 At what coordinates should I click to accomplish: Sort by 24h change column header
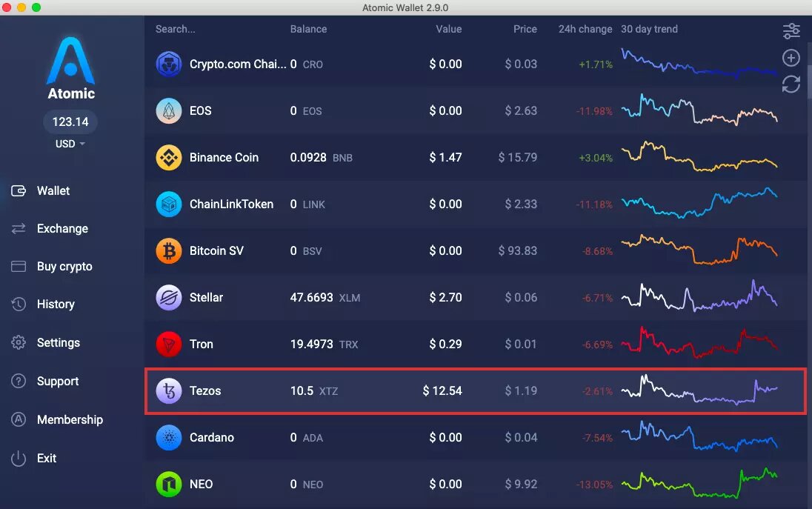click(x=585, y=29)
